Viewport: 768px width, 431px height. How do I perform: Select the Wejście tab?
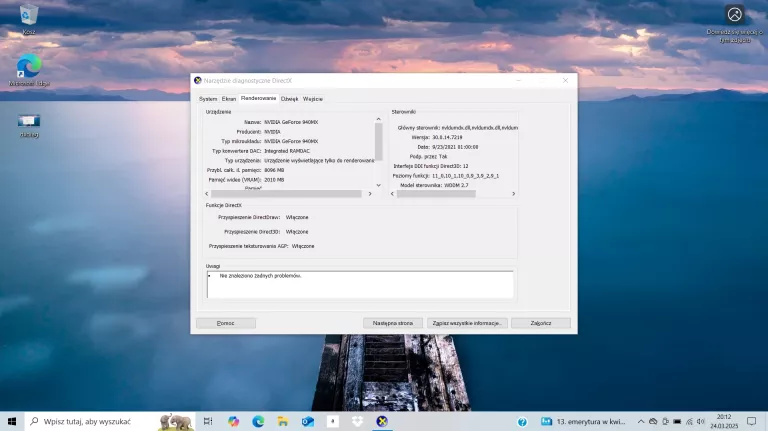tap(313, 99)
